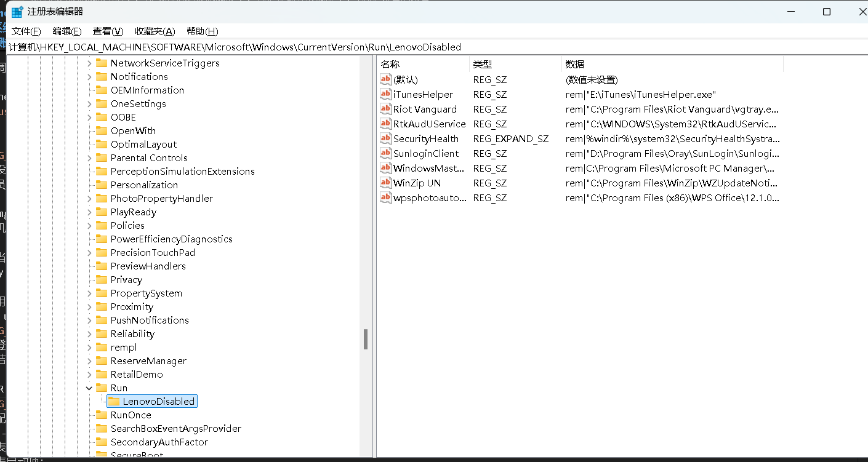Click the SunloginClient data path text
868x462 pixels.
pyautogui.click(x=672, y=153)
